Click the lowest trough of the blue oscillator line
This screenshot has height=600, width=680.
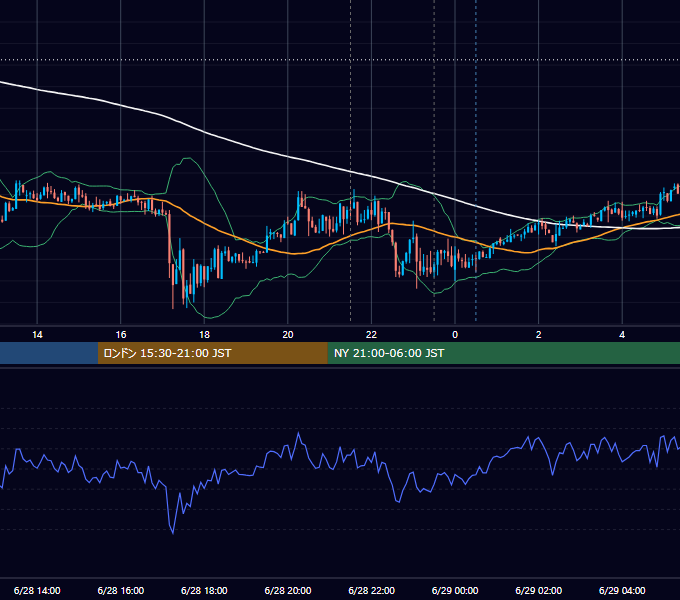click(x=173, y=533)
